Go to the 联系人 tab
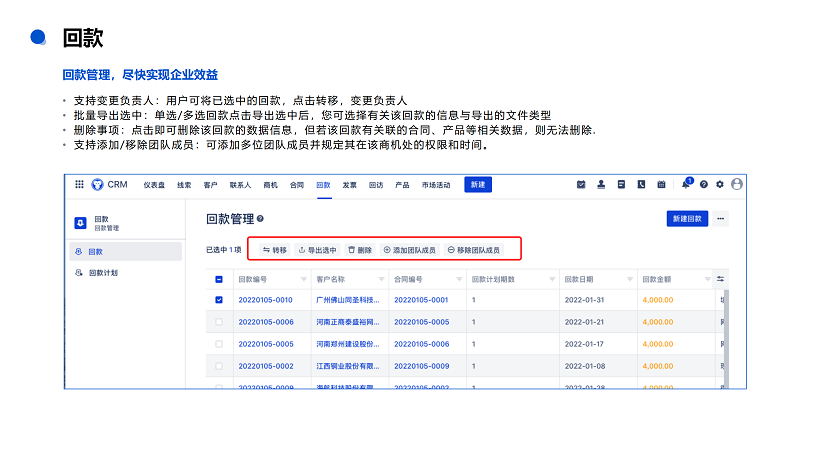Viewport: 820px width, 461px height. click(x=241, y=185)
